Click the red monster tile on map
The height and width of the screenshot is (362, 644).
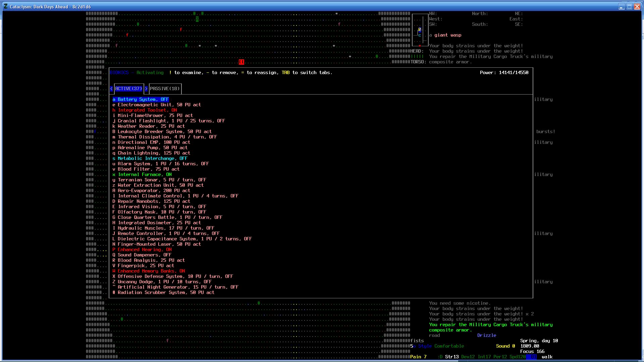point(241,62)
